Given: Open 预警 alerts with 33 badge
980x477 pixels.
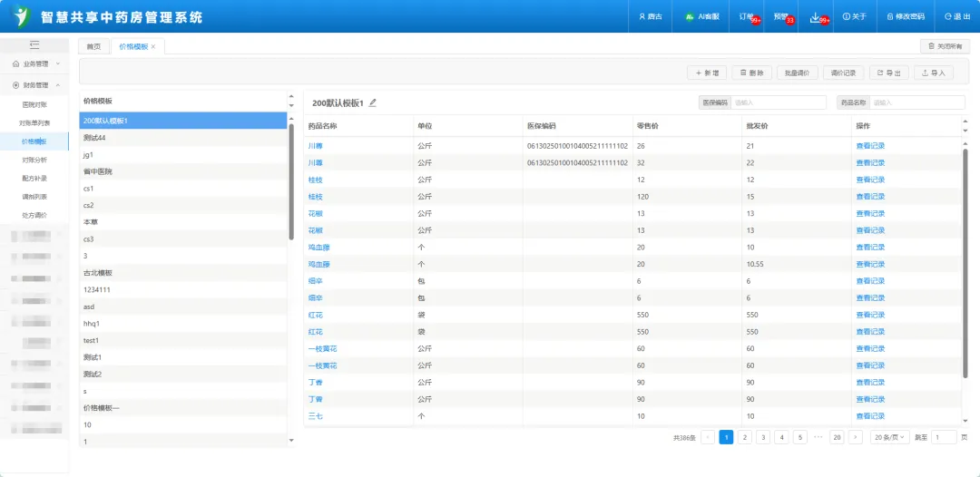Looking at the screenshot, I should 782,16.
